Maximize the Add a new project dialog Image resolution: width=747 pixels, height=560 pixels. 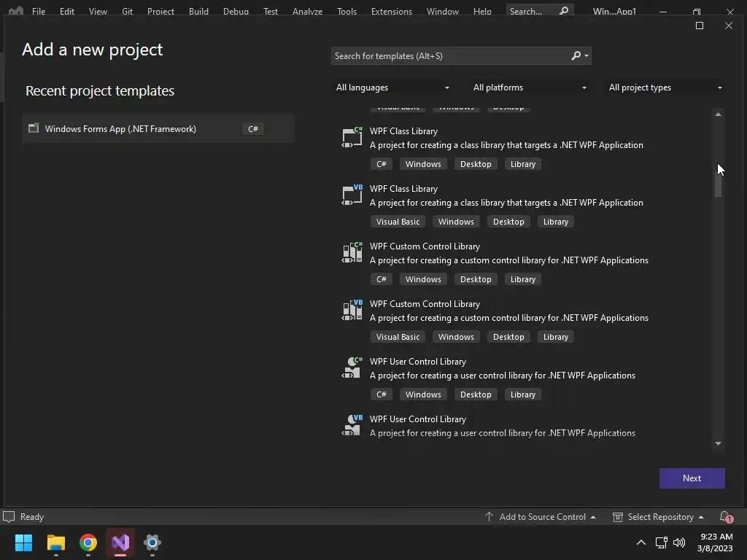(700, 26)
